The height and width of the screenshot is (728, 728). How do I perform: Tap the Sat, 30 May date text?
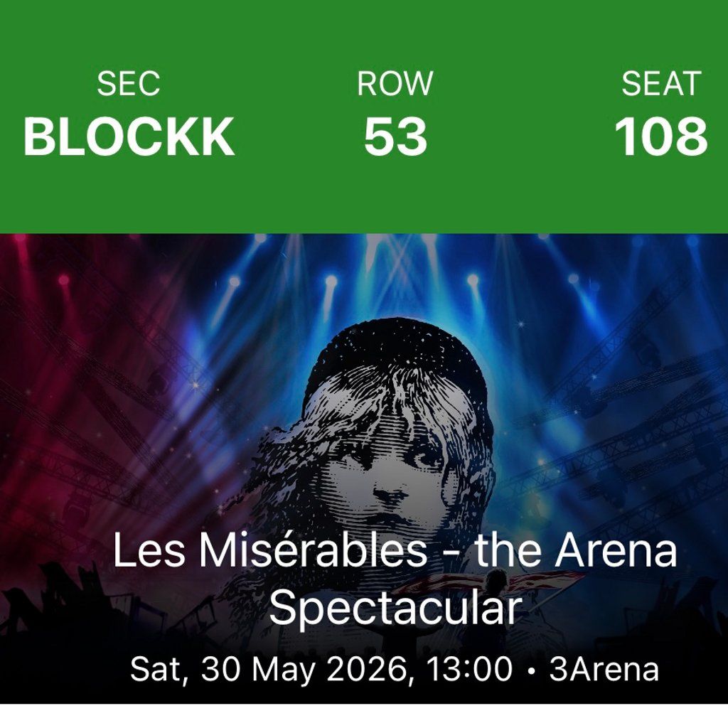pos(226,670)
